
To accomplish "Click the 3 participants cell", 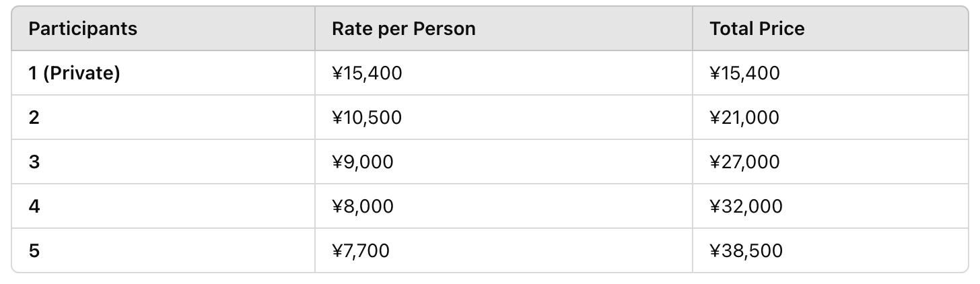I will coord(164,162).
